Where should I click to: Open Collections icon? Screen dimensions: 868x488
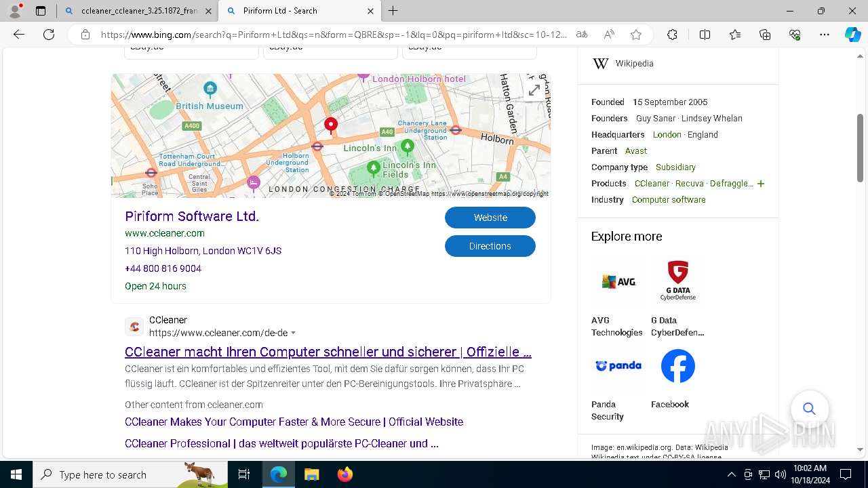point(765,35)
